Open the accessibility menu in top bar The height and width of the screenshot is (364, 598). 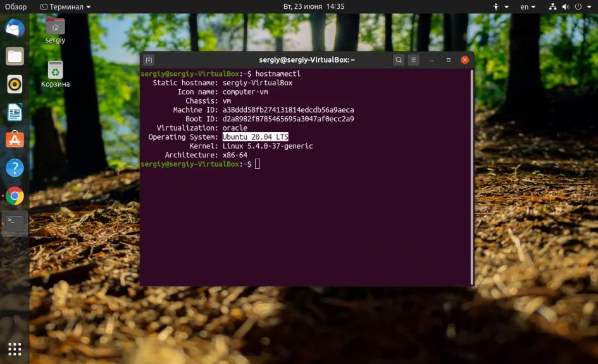(x=501, y=6)
